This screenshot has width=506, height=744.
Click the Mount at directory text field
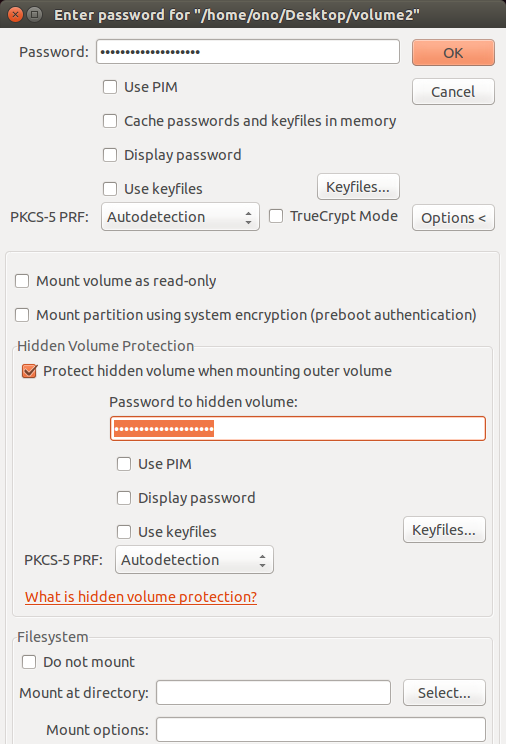[x=273, y=693]
